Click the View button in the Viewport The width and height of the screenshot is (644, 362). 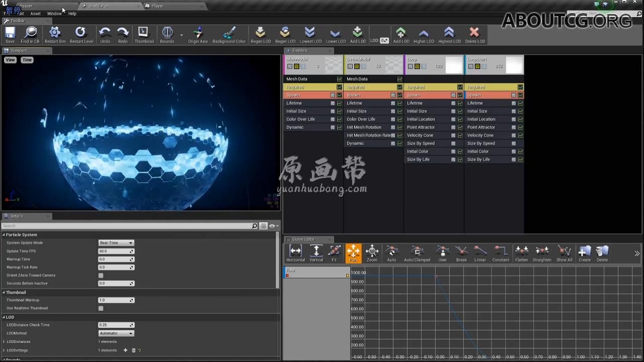[x=10, y=60]
